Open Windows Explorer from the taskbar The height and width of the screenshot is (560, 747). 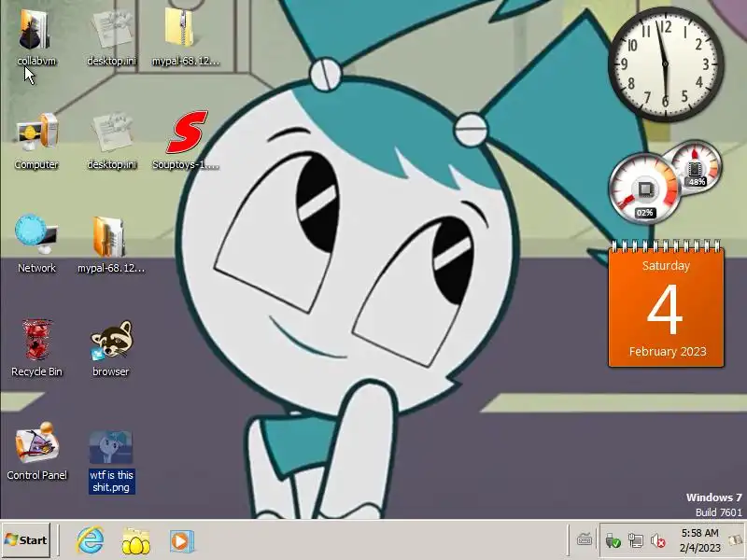(x=135, y=541)
